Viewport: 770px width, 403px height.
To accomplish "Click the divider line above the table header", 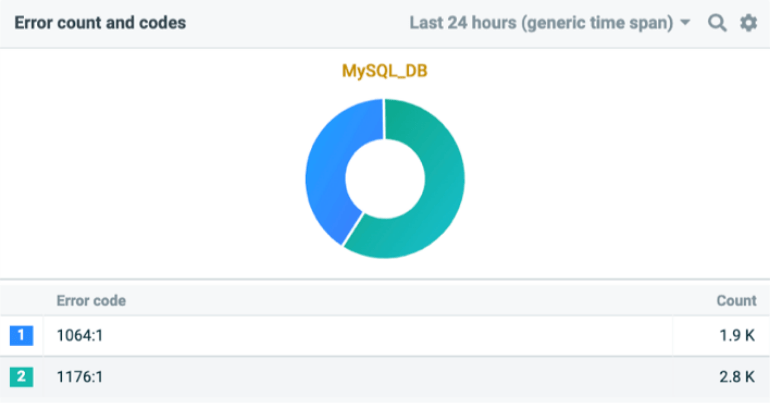I will (385, 279).
